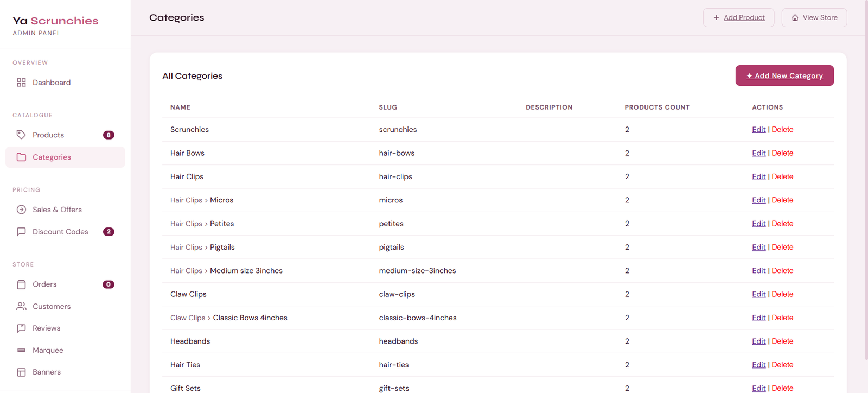Click the Banners layout icon
868x393 pixels.
click(21, 372)
